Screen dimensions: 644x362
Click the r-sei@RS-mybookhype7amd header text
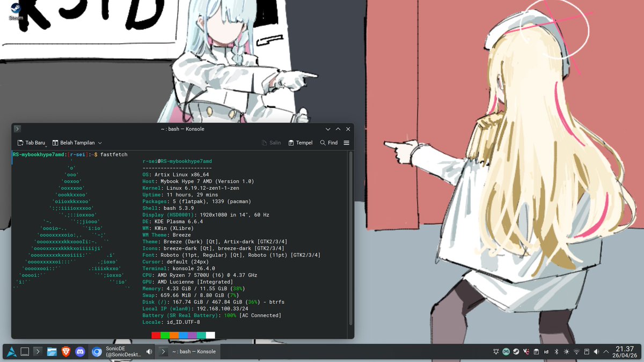click(x=177, y=161)
